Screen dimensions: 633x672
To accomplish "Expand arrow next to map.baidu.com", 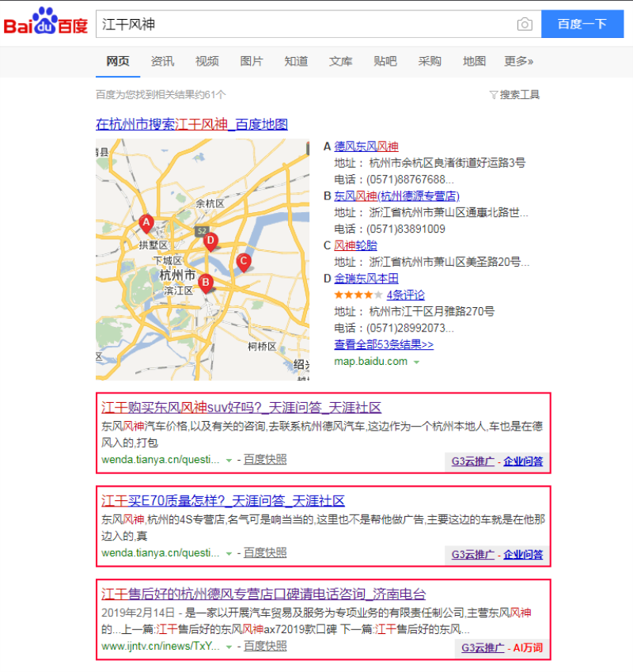I will [416, 363].
